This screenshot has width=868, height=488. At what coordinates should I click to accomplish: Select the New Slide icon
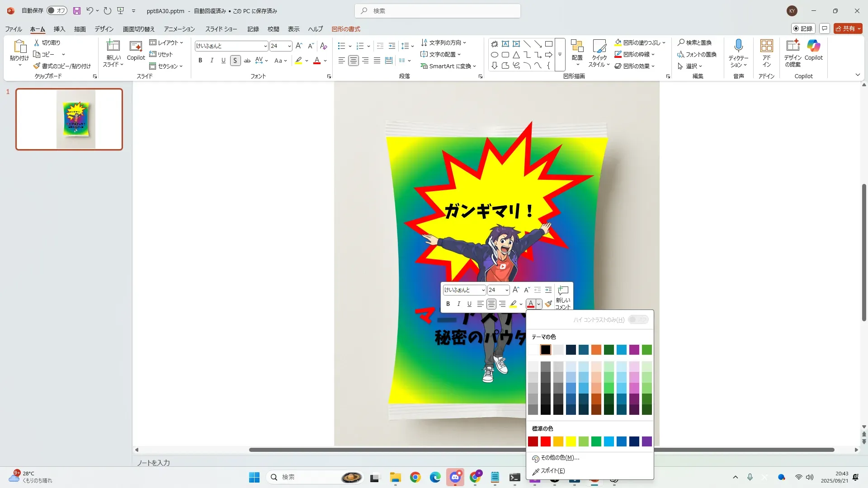pos(113,46)
